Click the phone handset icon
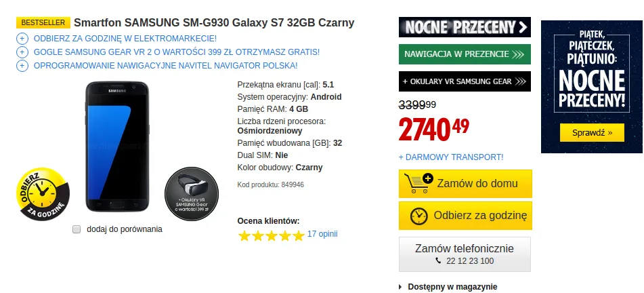This screenshot has width=644, height=293. (438, 261)
